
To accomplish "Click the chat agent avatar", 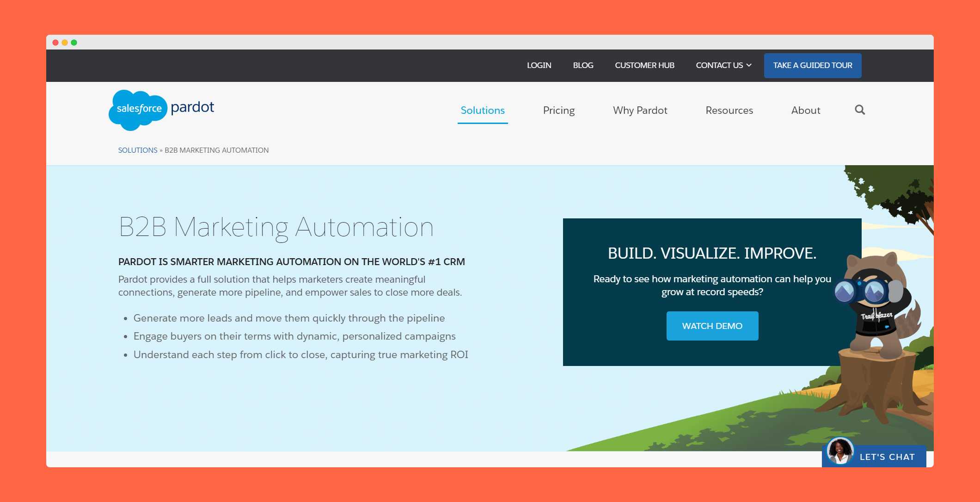I will 839,451.
